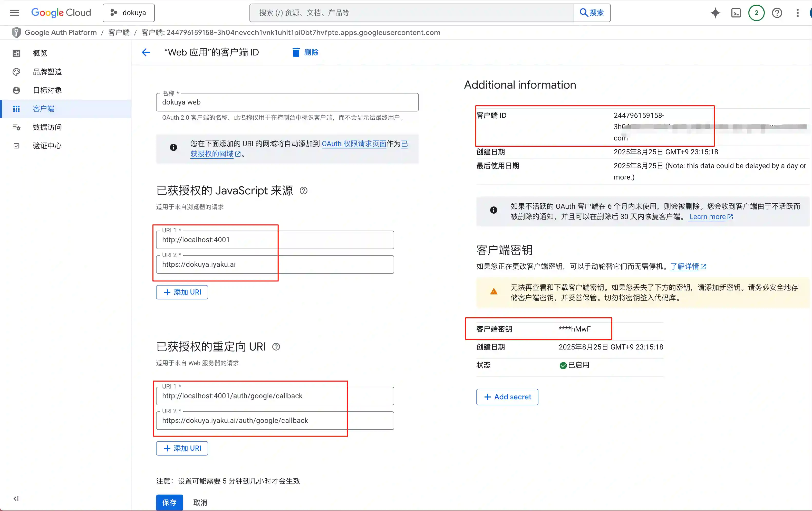The width and height of the screenshot is (812, 511).
Task: Open the Gemini assistant sparkle icon
Action: click(715, 13)
